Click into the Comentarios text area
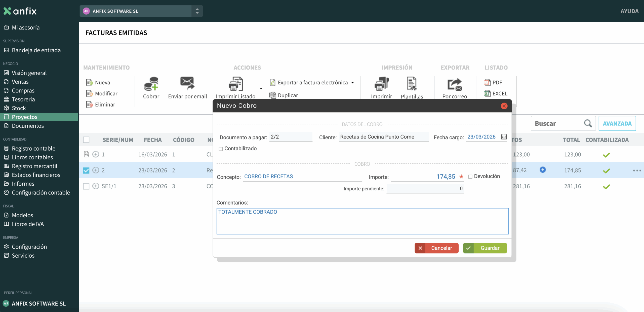The height and width of the screenshot is (312, 644). [x=362, y=221]
